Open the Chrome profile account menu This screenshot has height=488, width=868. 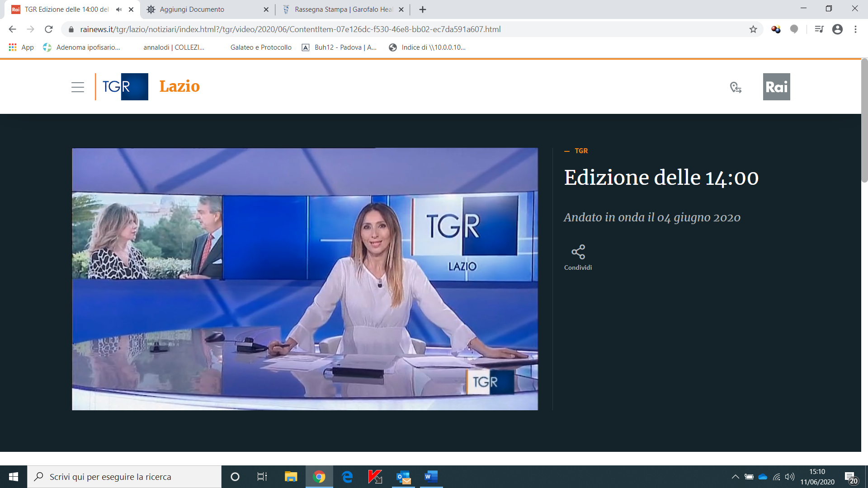coord(837,29)
